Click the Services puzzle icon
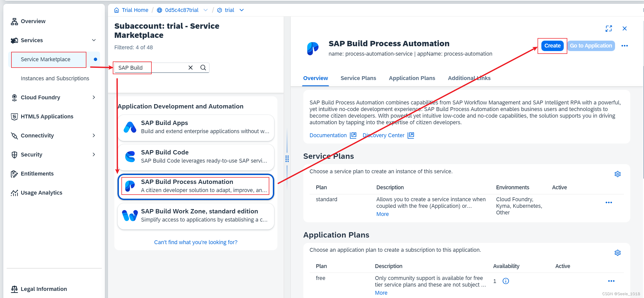The width and height of the screenshot is (644, 298). (14, 40)
